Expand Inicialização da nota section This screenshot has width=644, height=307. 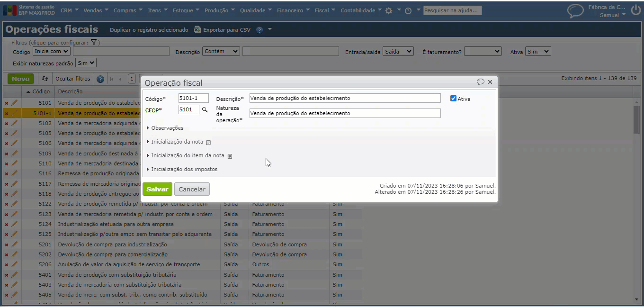pyautogui.click(x=175, y=142)
